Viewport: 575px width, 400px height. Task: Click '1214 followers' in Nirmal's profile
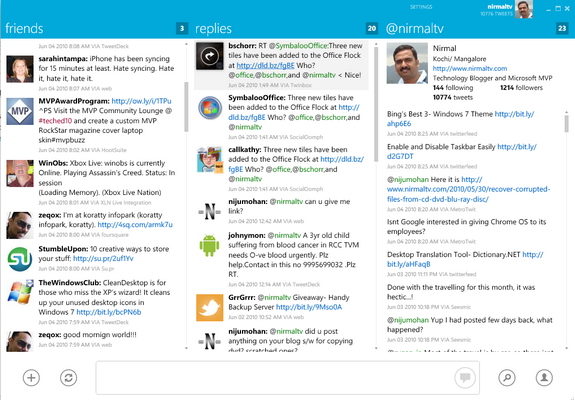521,88
